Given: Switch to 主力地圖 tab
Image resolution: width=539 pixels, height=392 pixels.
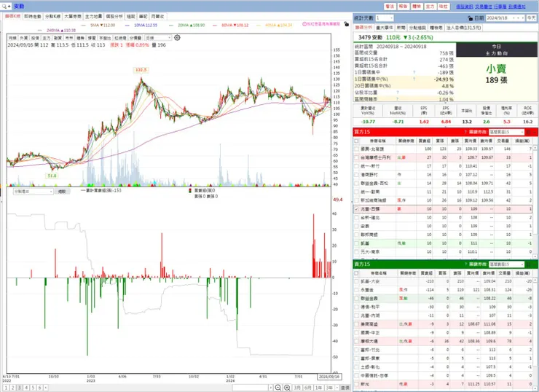Looking at the screenshot, I should click(93, 17).
